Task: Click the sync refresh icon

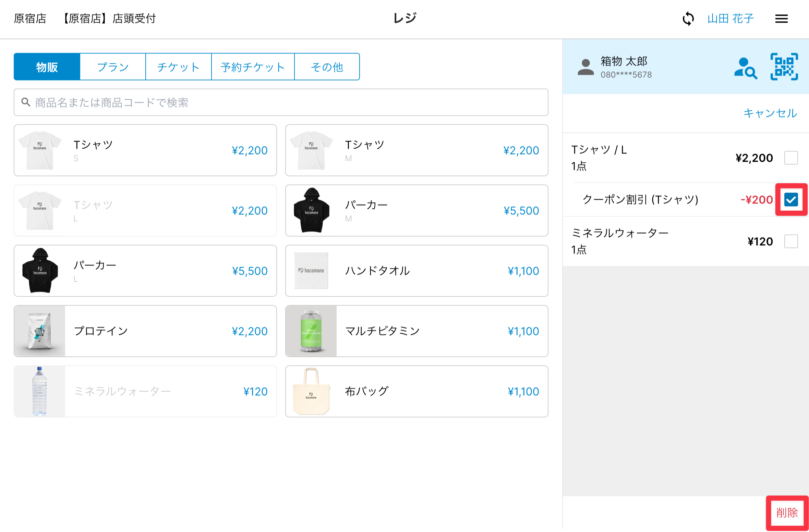Action: (688, 18)
